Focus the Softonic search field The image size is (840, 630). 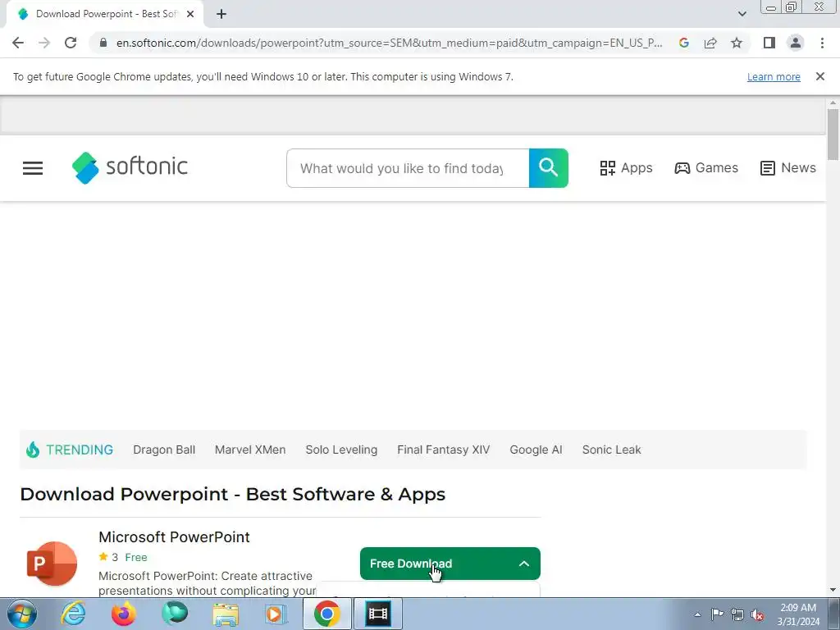pyautogui.click(x=408, y=168)
